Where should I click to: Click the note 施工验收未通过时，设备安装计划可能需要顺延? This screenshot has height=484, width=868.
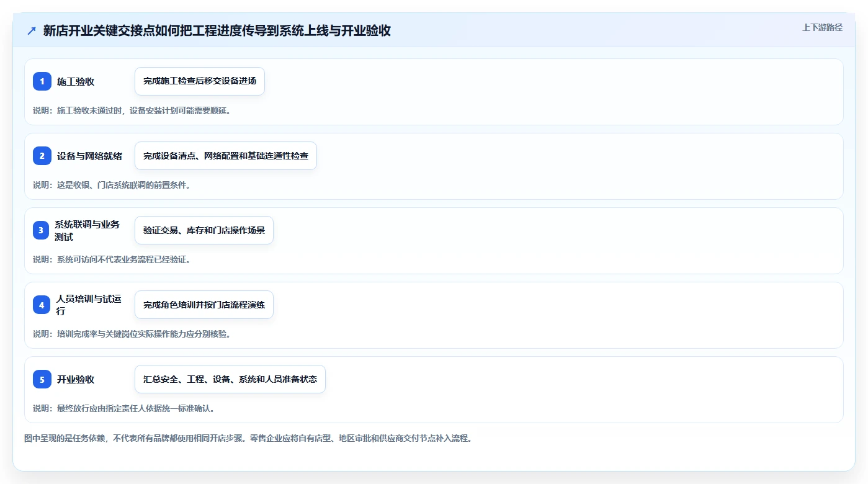tap(143, 110)
